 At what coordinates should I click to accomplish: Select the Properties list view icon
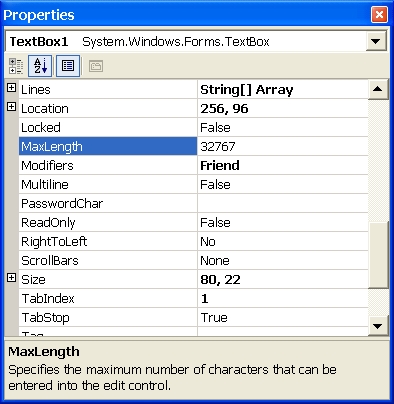[68, 66]
